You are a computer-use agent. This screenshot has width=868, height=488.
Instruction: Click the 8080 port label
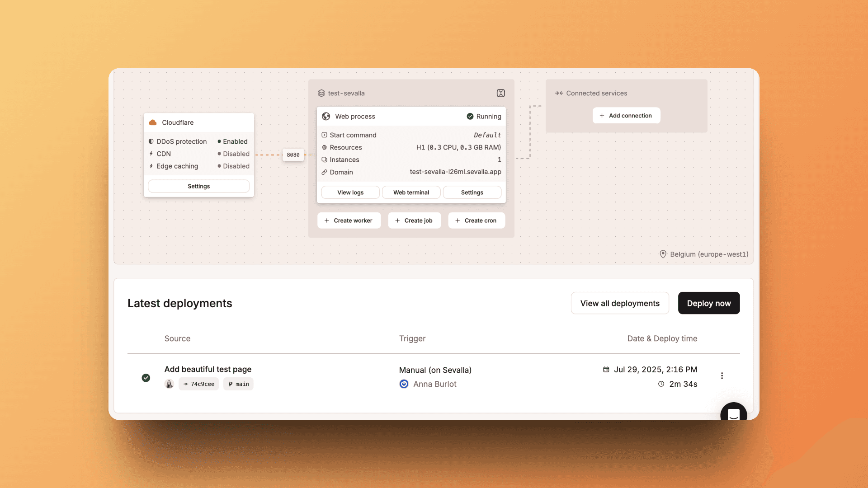coord(293,155)
